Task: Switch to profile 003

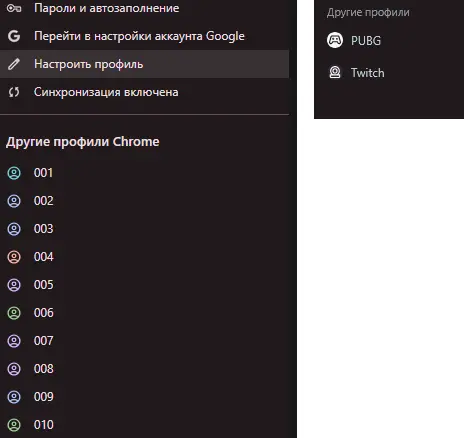Action: (x=144, y=229)
